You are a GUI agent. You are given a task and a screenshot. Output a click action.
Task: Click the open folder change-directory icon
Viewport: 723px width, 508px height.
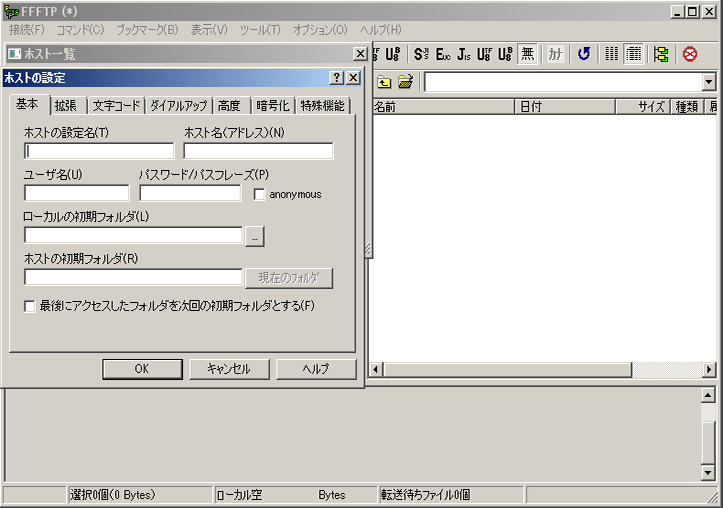[405, 82]
